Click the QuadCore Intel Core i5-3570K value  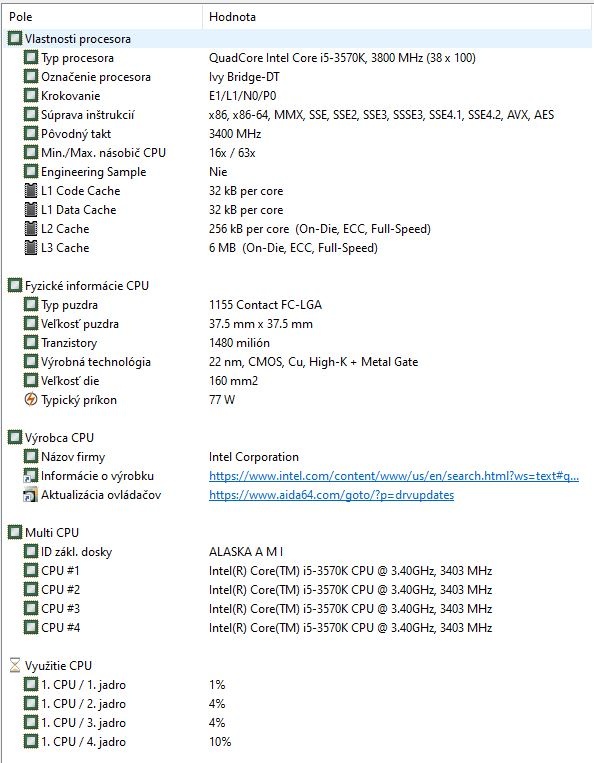(x=342, y=57)
